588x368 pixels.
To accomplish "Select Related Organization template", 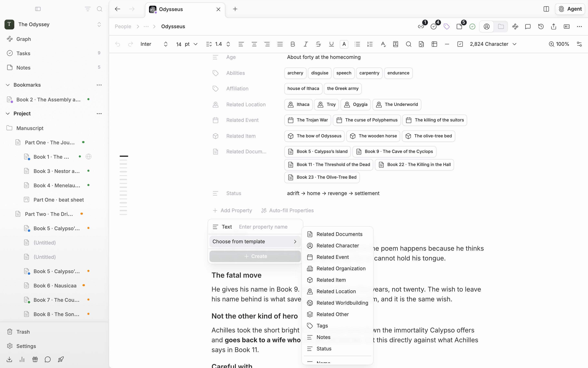I will [337, 268].
